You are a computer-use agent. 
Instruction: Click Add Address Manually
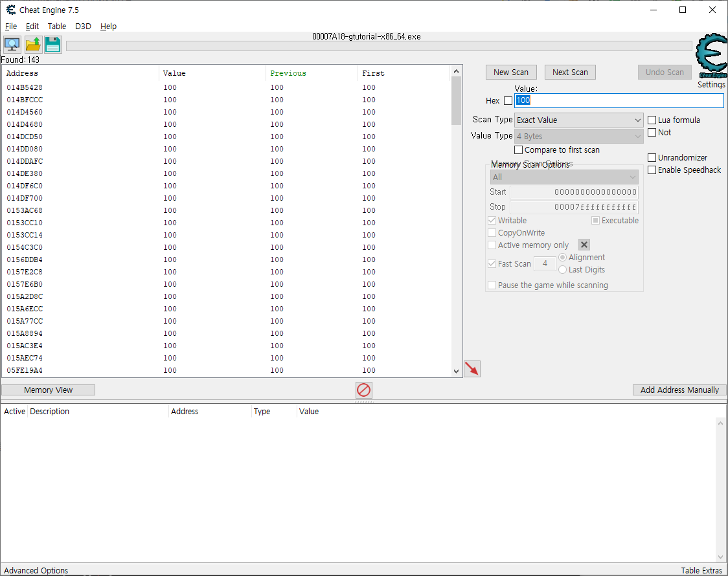679,390
